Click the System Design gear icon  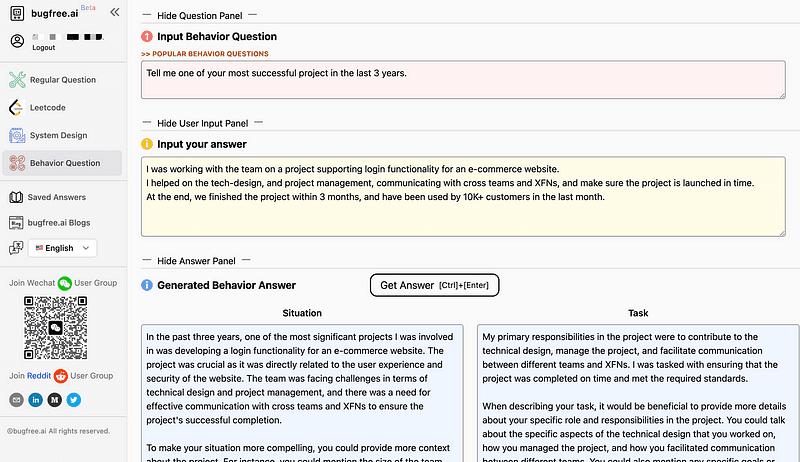coord(17,135)
